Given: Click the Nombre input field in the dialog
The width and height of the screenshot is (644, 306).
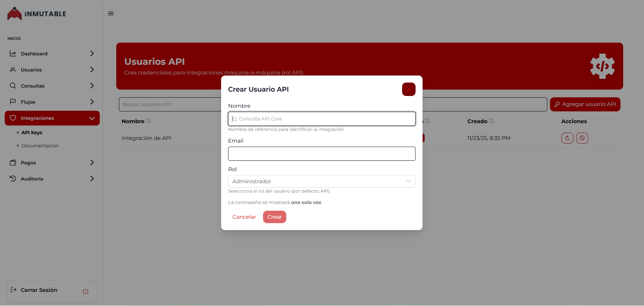Looking at the screenshot, I should pyautogui.click(x=321, y=119).
